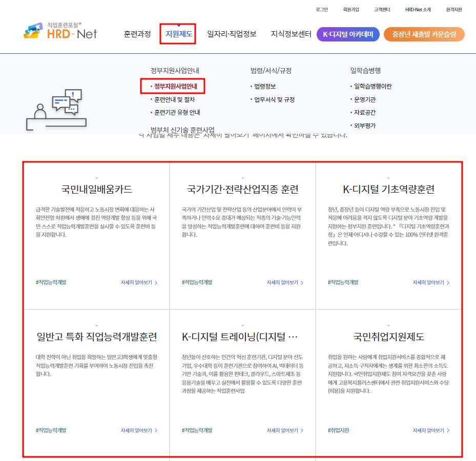Click 자세히 알아보기 in 국민취업지원제도 card
Viewport: 476px width, 461px height.
click(x=431, y=430)
